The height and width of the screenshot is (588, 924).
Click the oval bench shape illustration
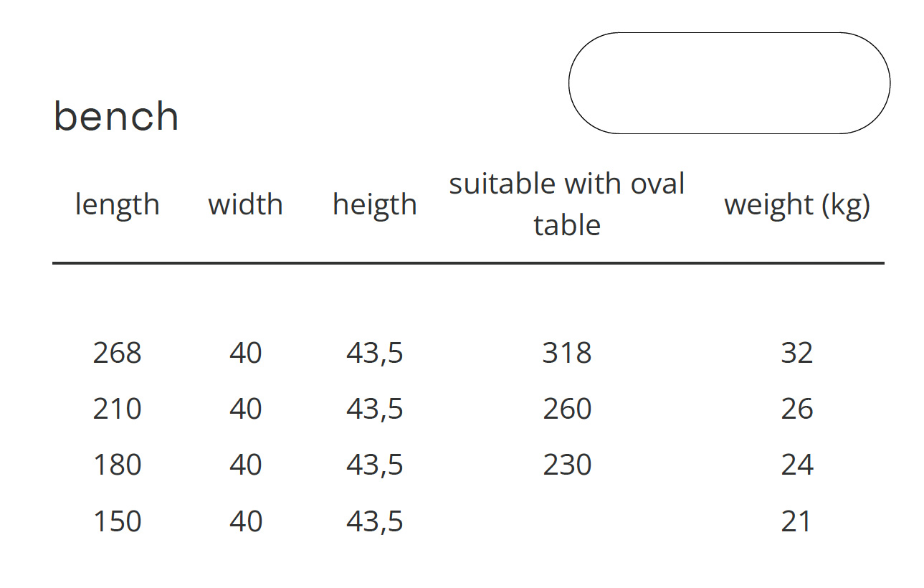(x=729, y=83)
